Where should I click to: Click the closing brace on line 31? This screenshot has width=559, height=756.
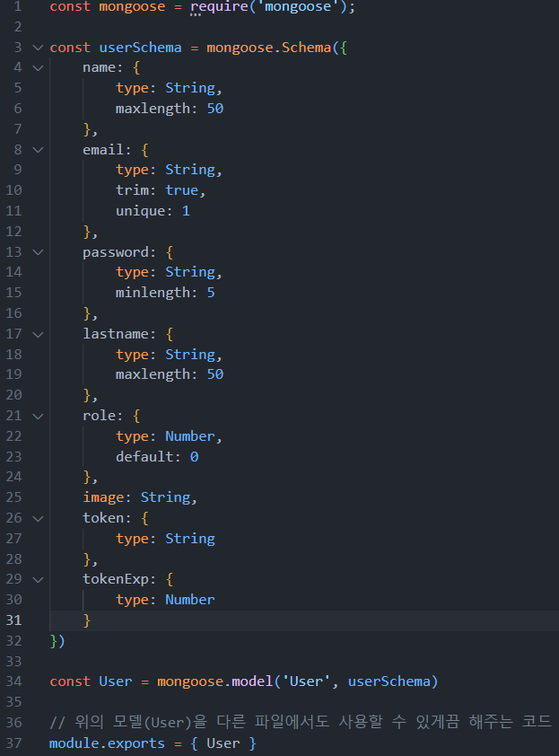[87, 620]
